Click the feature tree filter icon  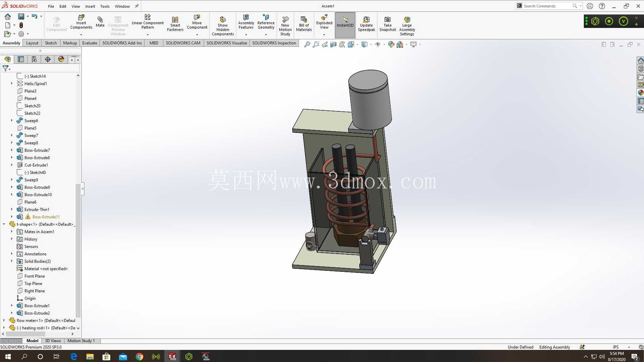coord(6,68)
